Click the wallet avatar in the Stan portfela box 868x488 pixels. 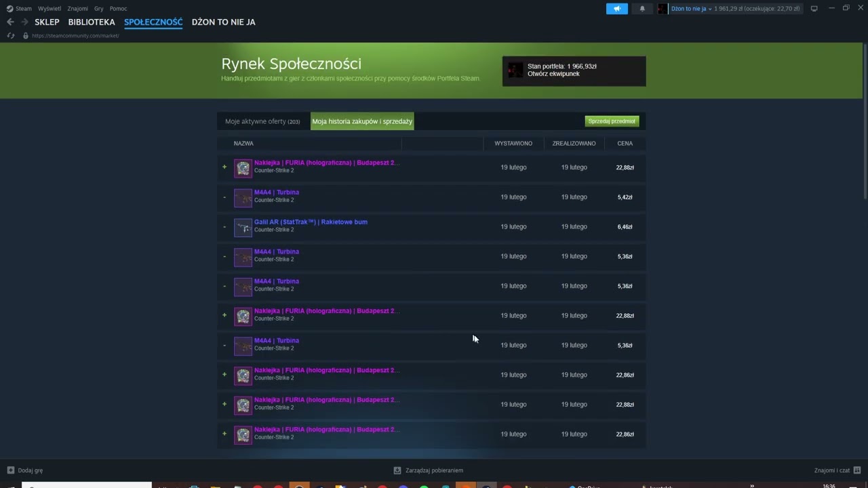click(x=515, y=70)
